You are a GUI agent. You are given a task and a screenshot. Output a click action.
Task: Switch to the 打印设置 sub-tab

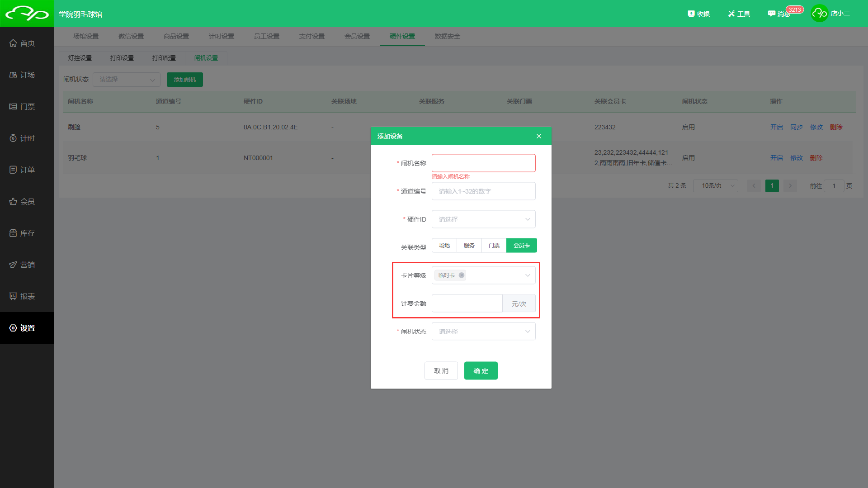click(x=122, y=58)
